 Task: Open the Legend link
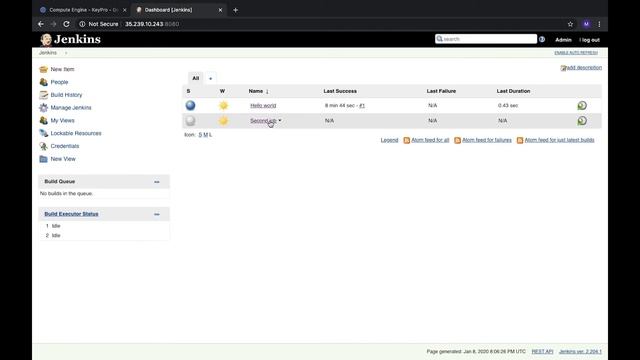389,140
